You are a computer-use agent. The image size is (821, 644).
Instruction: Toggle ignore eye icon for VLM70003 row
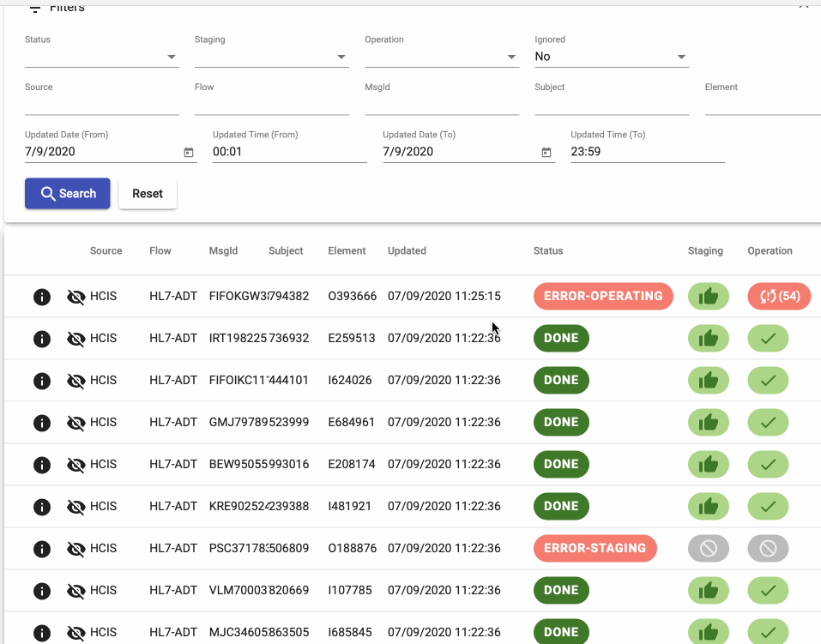point(75,591)
